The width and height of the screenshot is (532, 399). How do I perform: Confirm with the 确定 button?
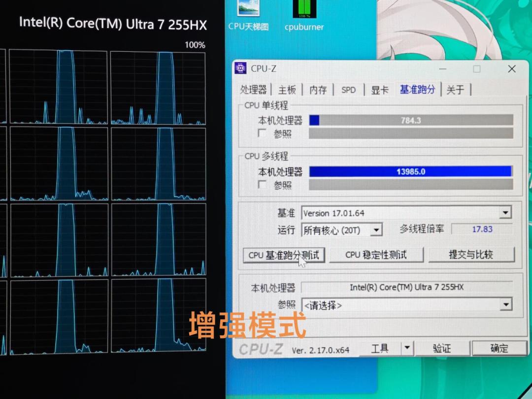click(499, 348)
